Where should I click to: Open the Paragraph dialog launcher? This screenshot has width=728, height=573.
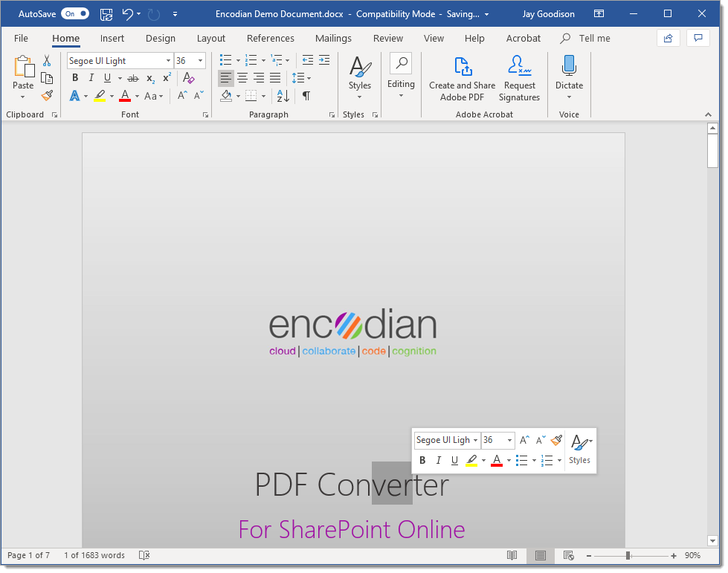click(332, 115)
